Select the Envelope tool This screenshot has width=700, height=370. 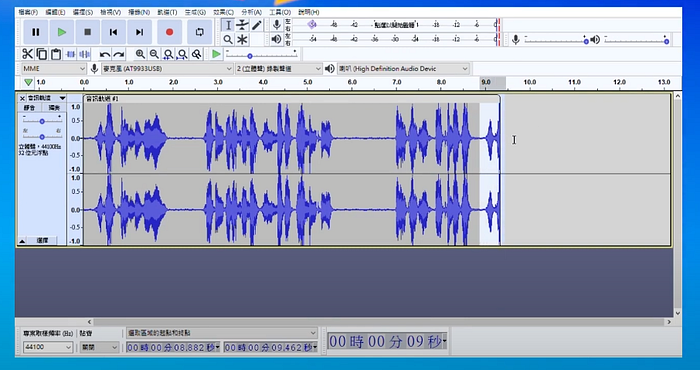(x=242, y=25)
